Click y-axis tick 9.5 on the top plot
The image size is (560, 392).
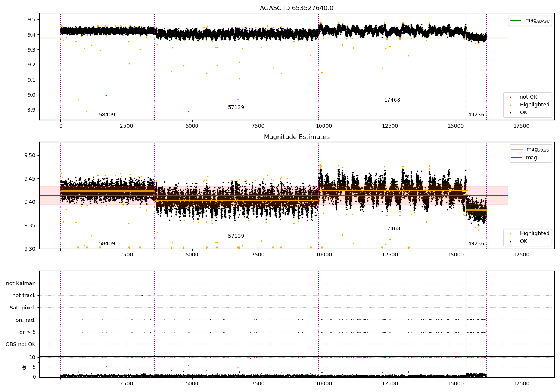(32, 19)
